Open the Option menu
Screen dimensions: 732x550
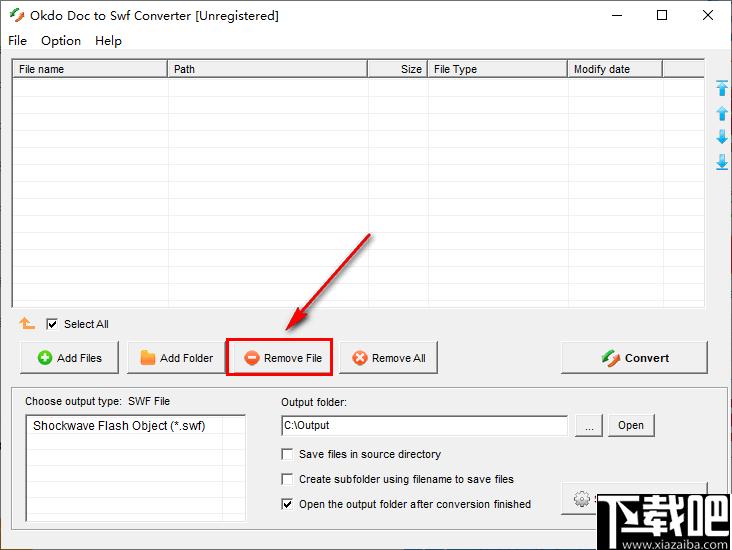click(x=61, y=41)
